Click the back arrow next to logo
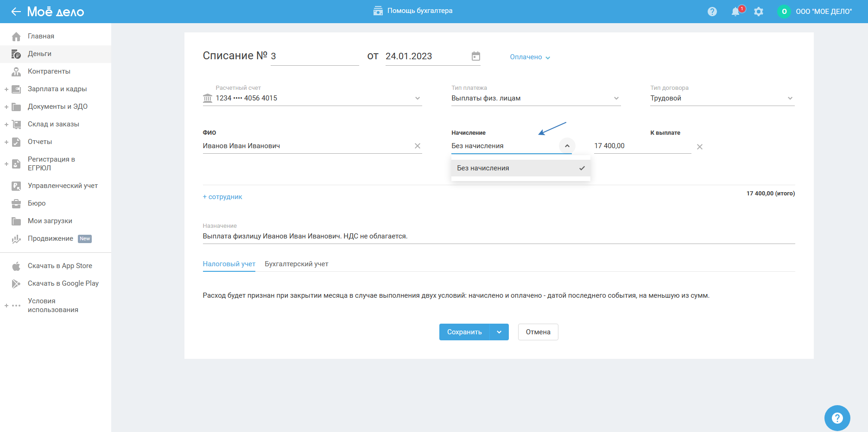868x432 pixels. tap(16, 12)
